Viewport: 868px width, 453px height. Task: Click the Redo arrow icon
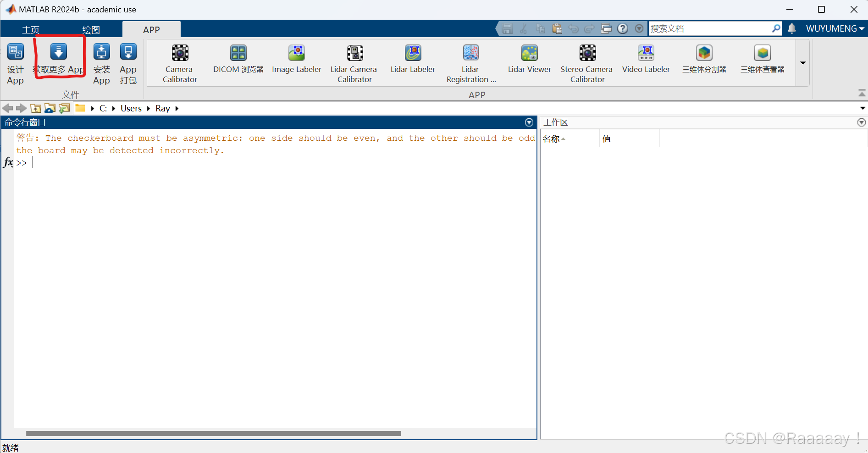coord(590,28)
